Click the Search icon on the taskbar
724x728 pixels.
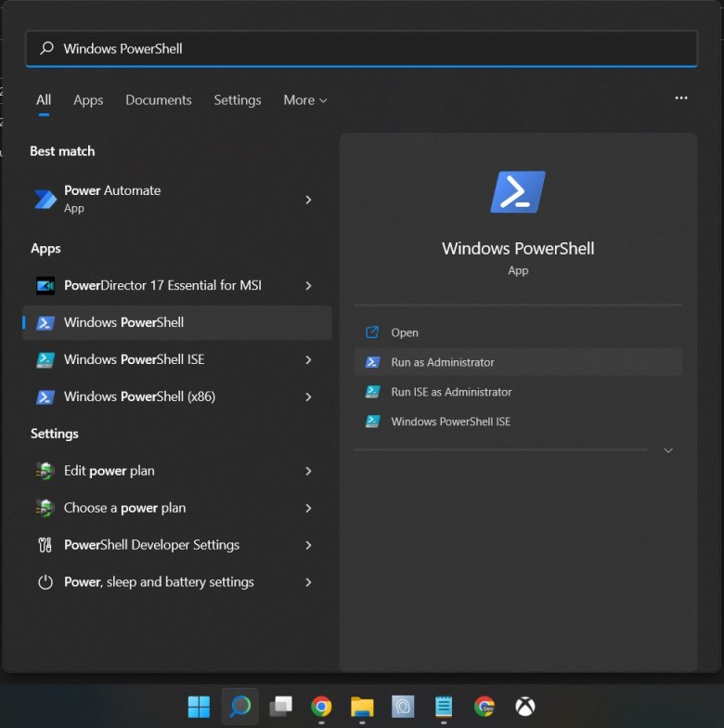coord(240,707)
